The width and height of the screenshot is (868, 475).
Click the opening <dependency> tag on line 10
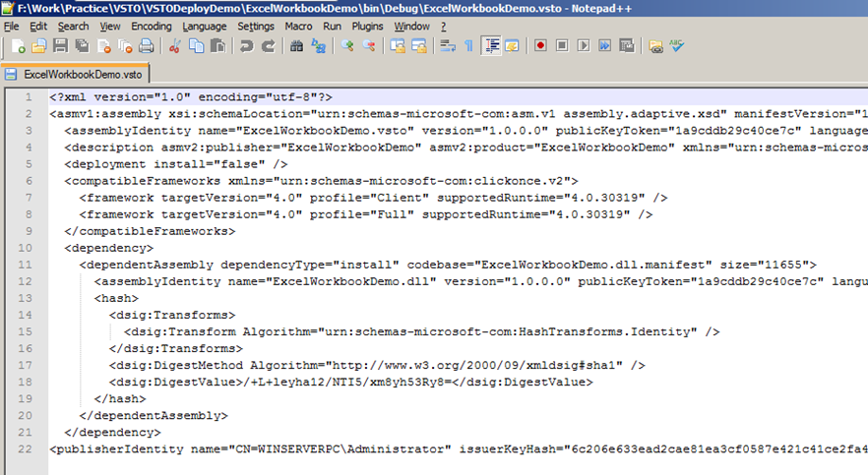click(108, 248)
